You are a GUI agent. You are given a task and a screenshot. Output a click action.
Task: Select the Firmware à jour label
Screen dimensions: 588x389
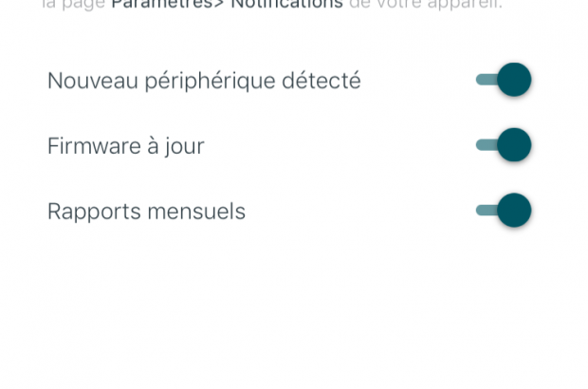coord(125,146)
